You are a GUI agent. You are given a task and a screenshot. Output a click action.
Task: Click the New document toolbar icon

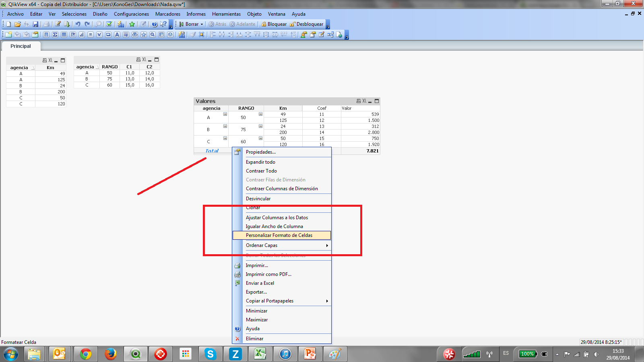click(x=9, y=24)
